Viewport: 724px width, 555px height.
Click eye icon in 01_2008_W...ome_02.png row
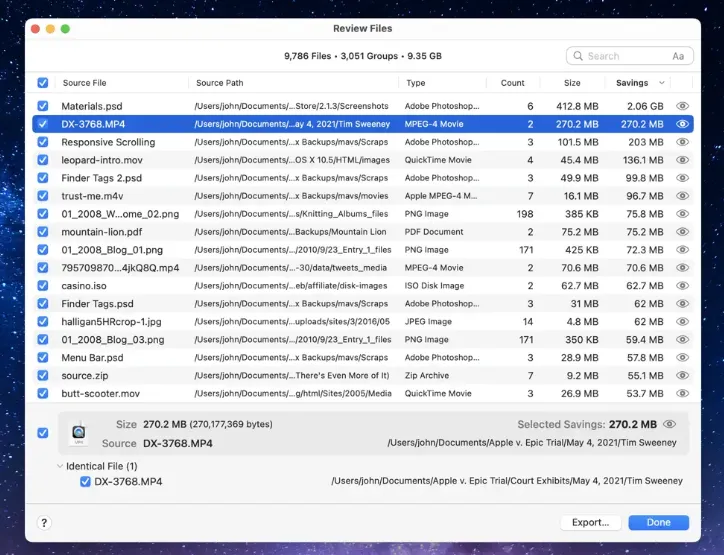(x=682, y=214)
